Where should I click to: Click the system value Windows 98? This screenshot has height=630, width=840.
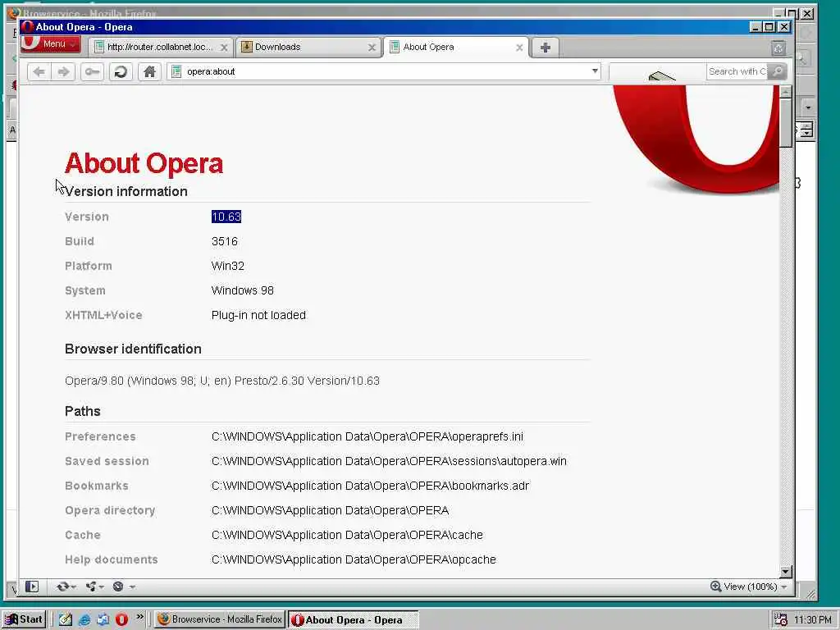242,290
